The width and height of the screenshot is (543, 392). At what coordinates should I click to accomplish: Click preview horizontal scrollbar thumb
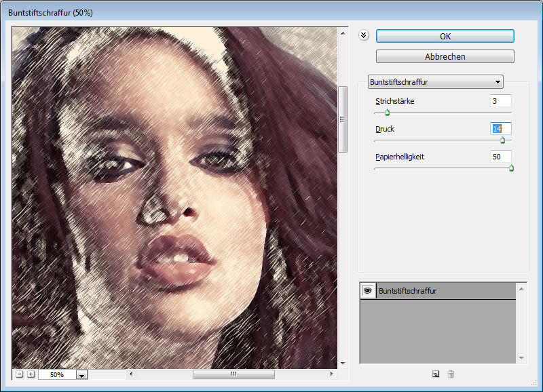tap(233, 374)
